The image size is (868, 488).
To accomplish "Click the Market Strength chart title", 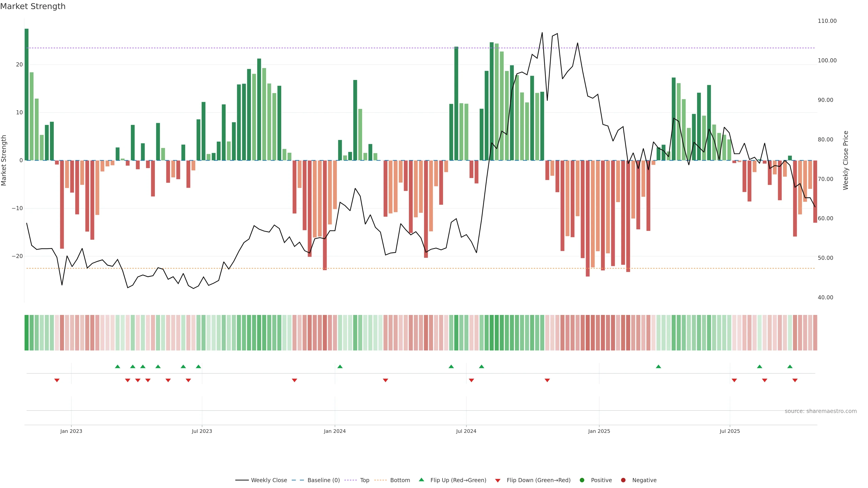I will [x=33, y=6].
